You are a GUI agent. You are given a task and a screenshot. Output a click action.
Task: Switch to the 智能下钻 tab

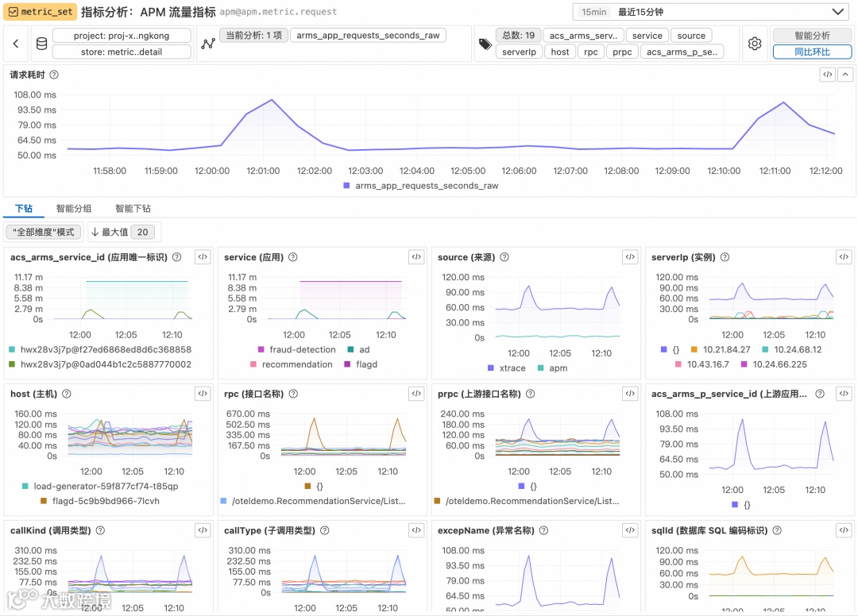point(133,208)
